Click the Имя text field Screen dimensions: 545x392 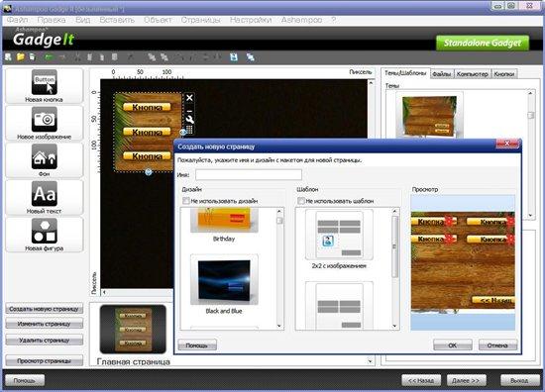click(249, 174)
